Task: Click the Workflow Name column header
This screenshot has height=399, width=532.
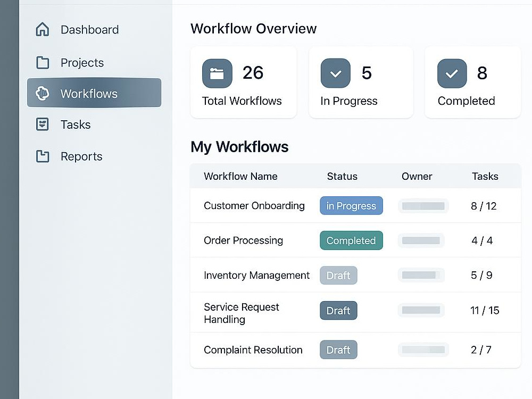Action: pyautogui.click(x=240, y=177)
